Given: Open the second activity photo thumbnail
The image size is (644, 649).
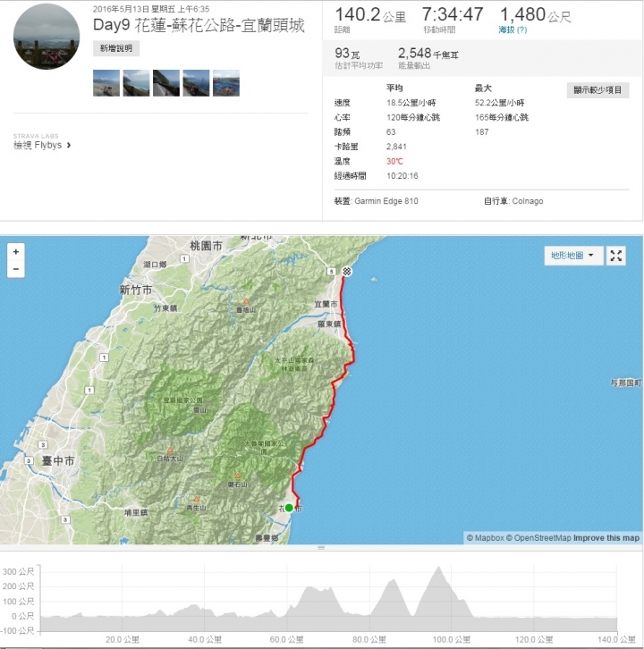Looking at the screenshot, I should click(x=136, y=83).
